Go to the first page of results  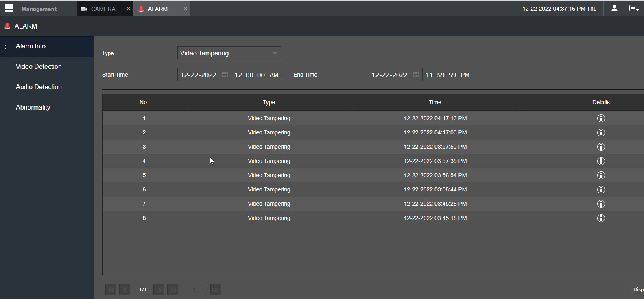[111, 290]
